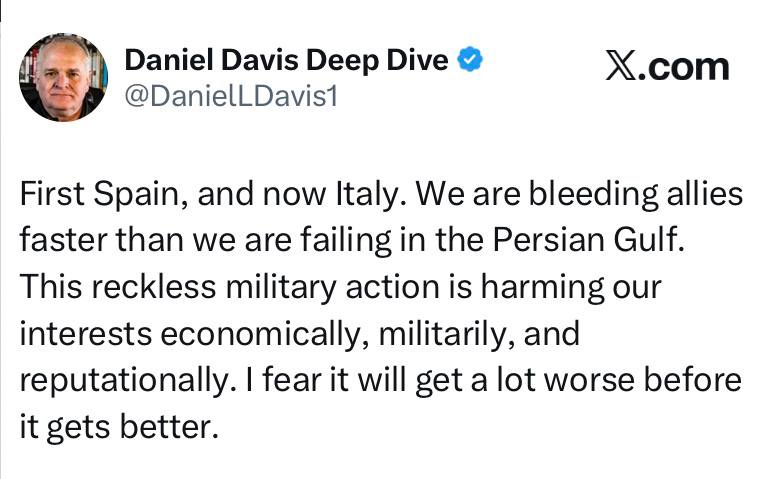The width and height of the screenshot is (762, 479).
Task: Open the Daniel Davis Deep Dive profile name
Action: (285, 60)
